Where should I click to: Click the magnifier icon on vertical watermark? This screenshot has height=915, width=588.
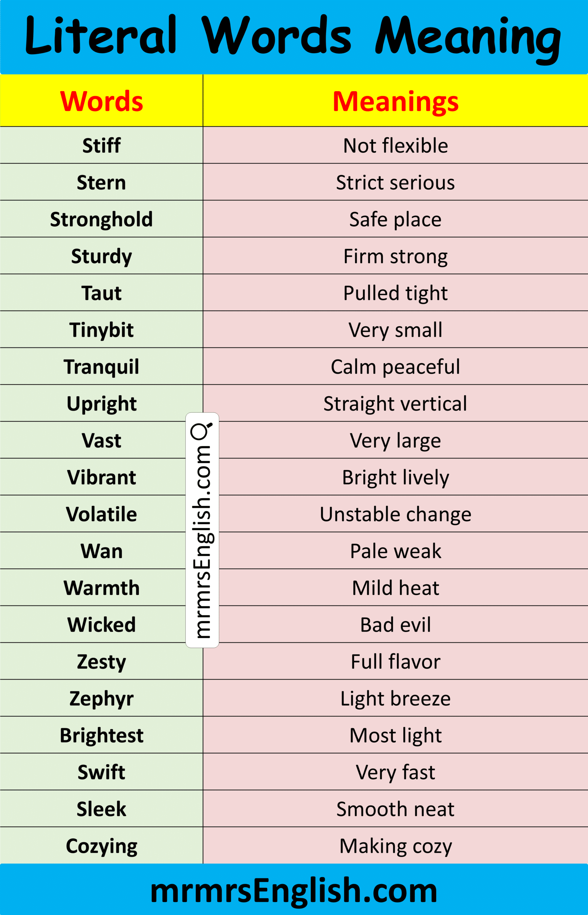(x=201, y=431)
